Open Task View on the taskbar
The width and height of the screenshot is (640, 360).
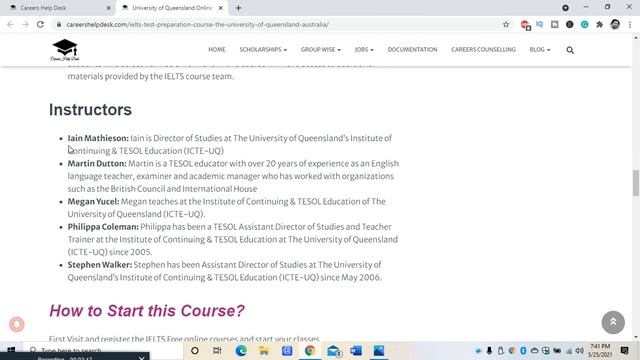[217, 351]
